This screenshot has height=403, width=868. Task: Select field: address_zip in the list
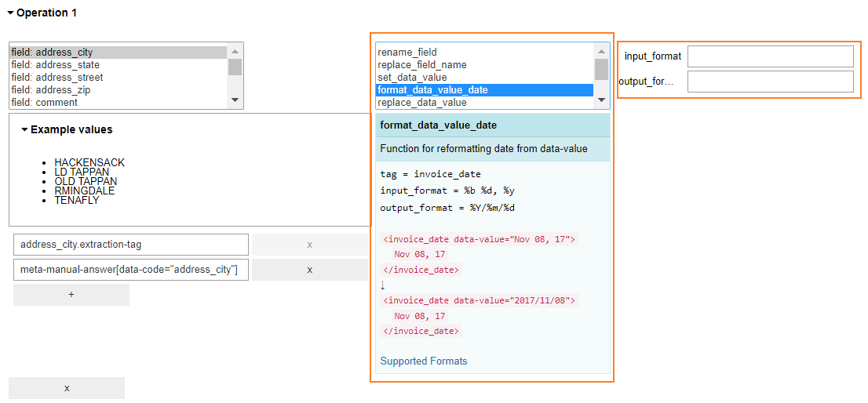[x=119, y=89]
